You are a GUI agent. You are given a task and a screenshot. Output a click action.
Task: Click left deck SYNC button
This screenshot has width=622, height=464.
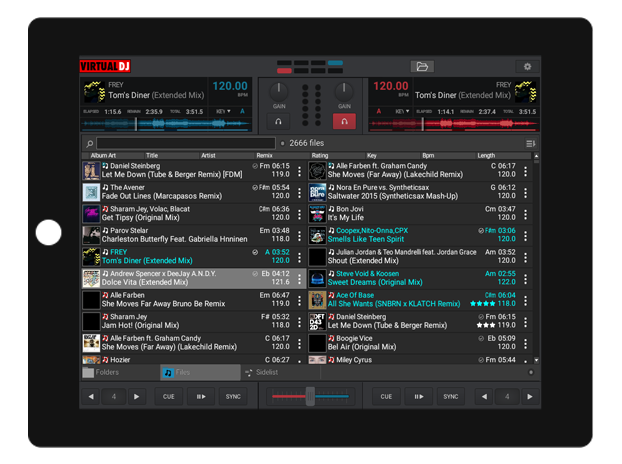pyautogui.click(x=233, y=396)
